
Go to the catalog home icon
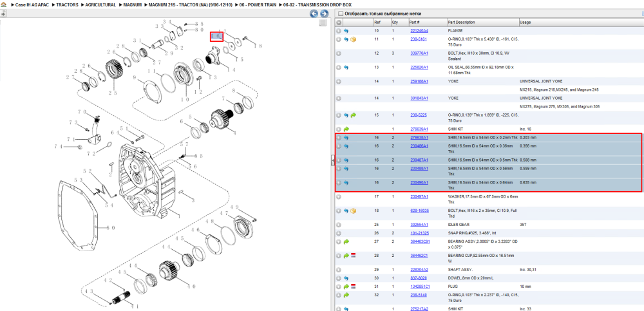(3, 5)
